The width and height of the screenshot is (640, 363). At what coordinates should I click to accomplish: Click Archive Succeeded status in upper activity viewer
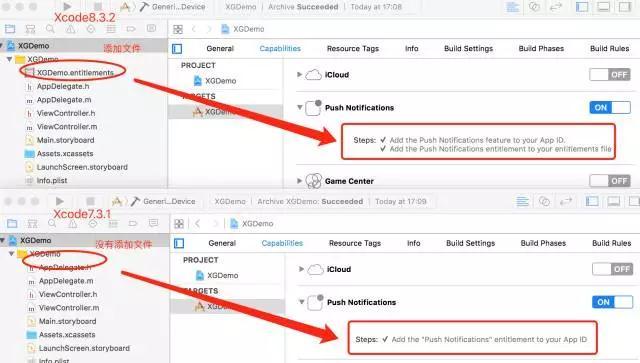(303, 7)
